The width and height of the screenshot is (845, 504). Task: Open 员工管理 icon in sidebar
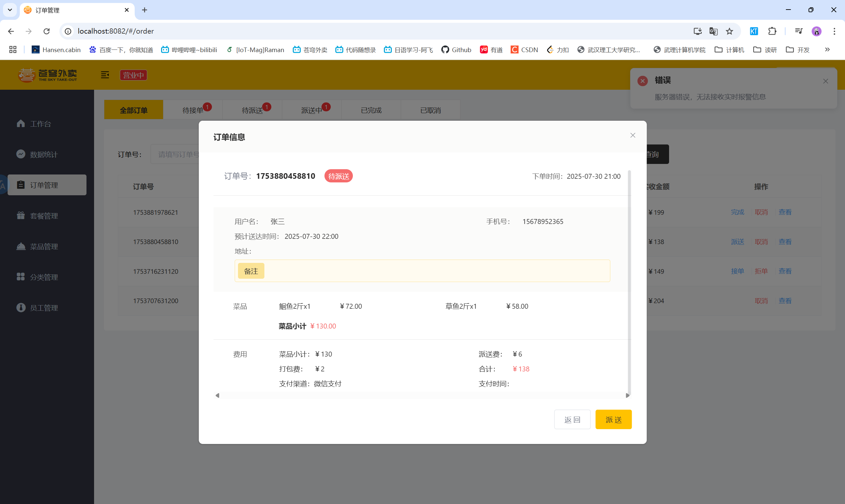tap(21, 308)
